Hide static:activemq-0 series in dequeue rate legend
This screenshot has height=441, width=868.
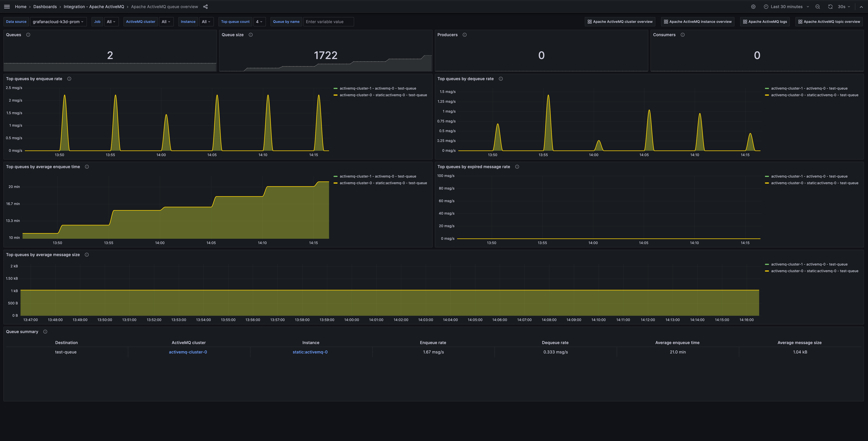(x=814, y=95)
